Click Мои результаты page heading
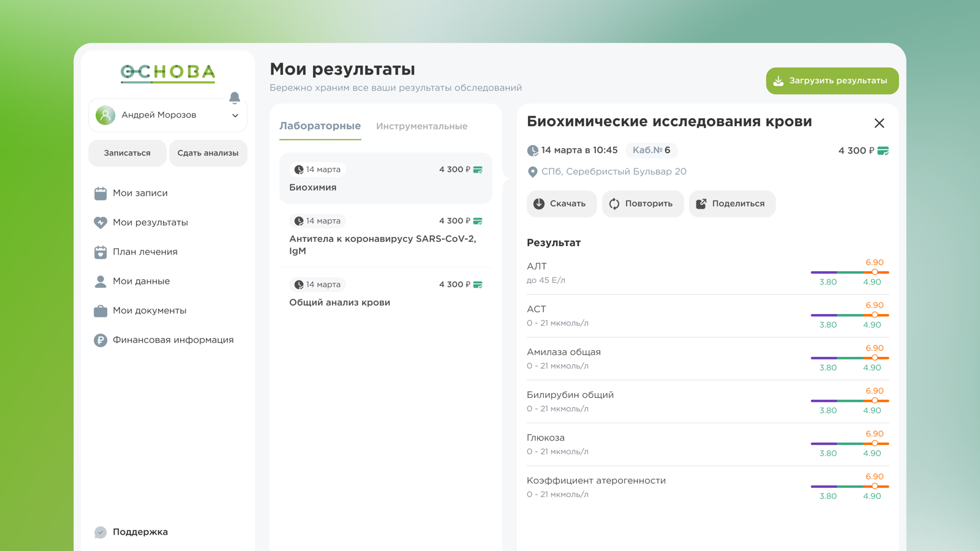980x551 pixels. [342, 69]
